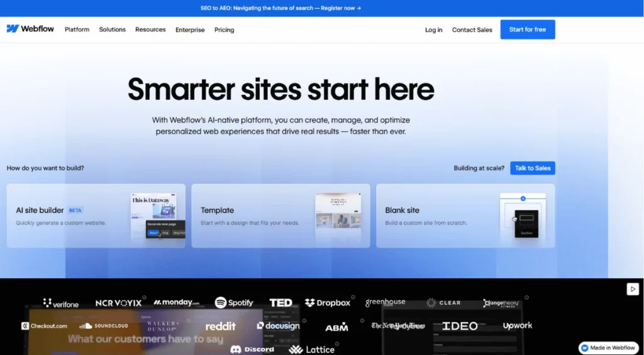Image resolution: width=644 pixels, height=355 pixels.
Task: Click the Upwork logo
Action: pyautogui.click(x=518, y=326)
